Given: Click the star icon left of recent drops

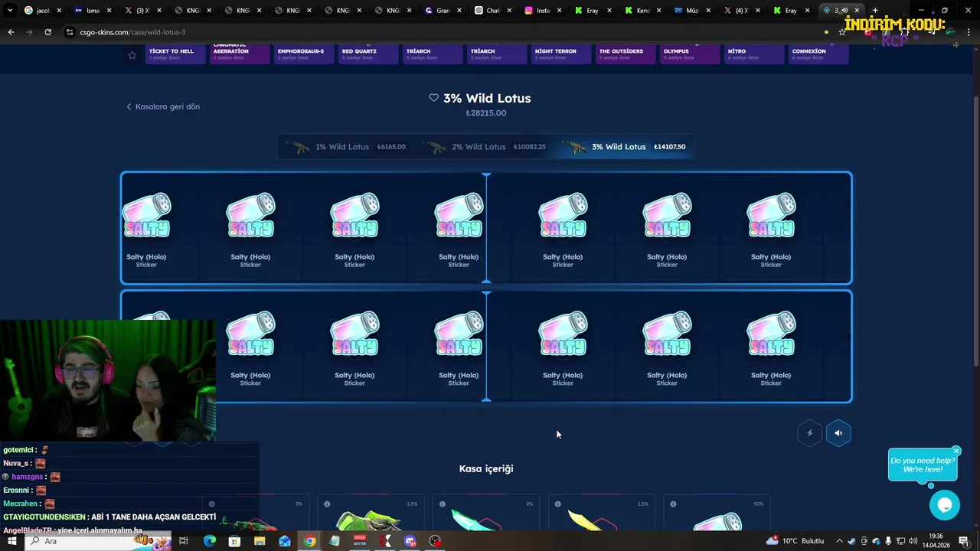Looking at the screenshot, I should [132, 55].
